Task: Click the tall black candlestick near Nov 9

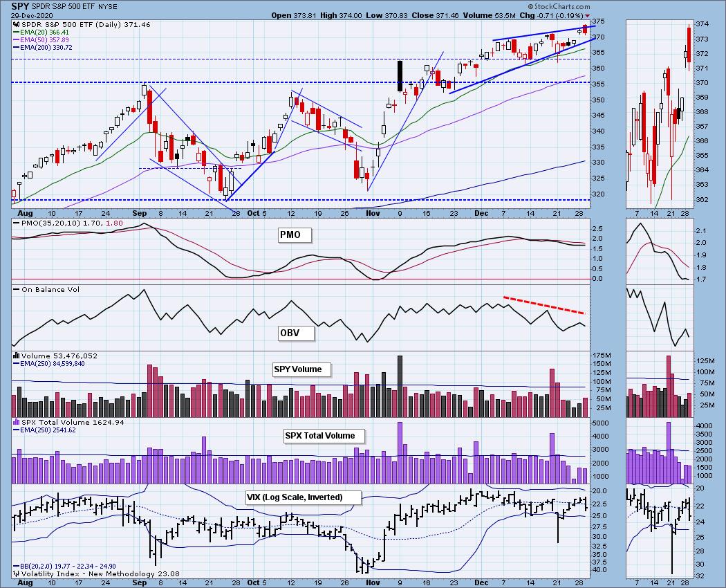Action: coord(400,75)
